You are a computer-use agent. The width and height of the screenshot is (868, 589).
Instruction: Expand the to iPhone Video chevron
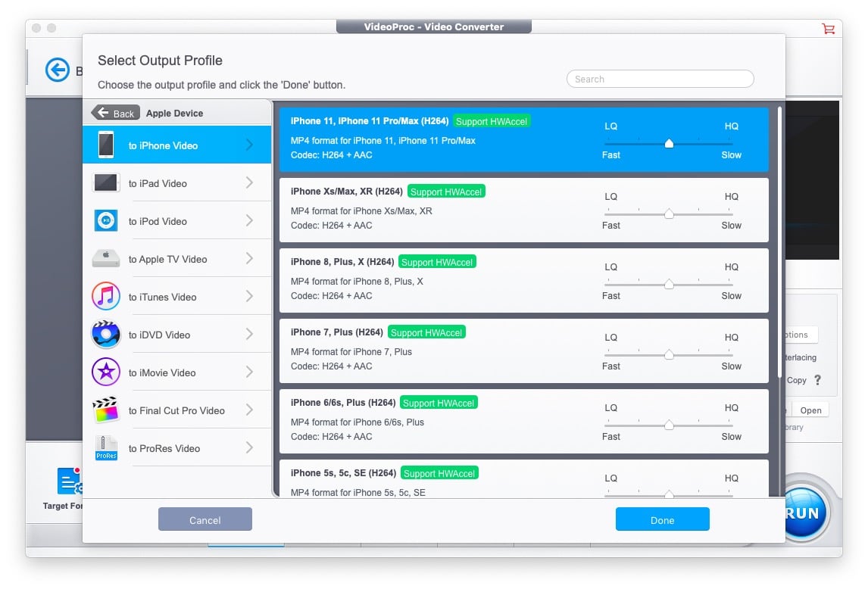point(250,145)
